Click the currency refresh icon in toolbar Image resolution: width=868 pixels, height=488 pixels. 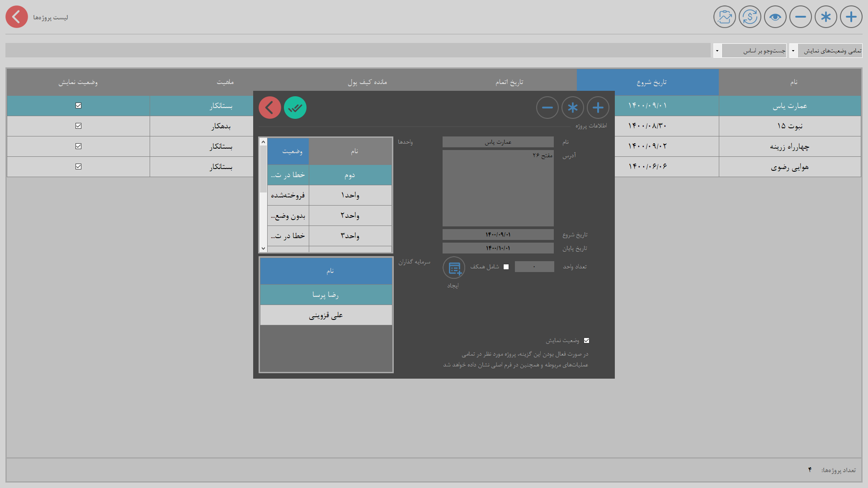tap(750, 17)
